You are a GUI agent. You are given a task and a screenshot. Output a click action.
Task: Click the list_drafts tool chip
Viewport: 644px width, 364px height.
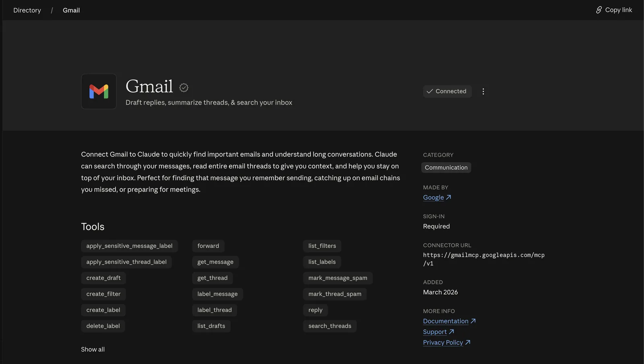(x=211, y=326)
